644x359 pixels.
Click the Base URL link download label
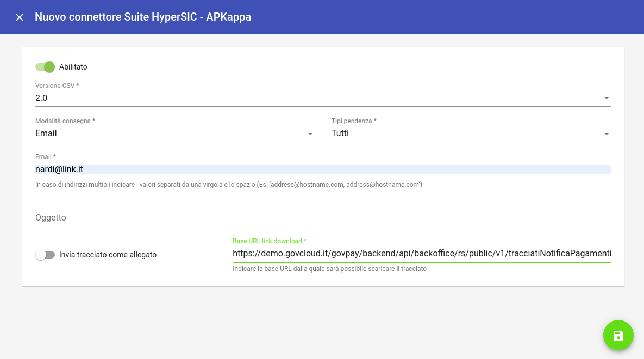pos(270,241)
